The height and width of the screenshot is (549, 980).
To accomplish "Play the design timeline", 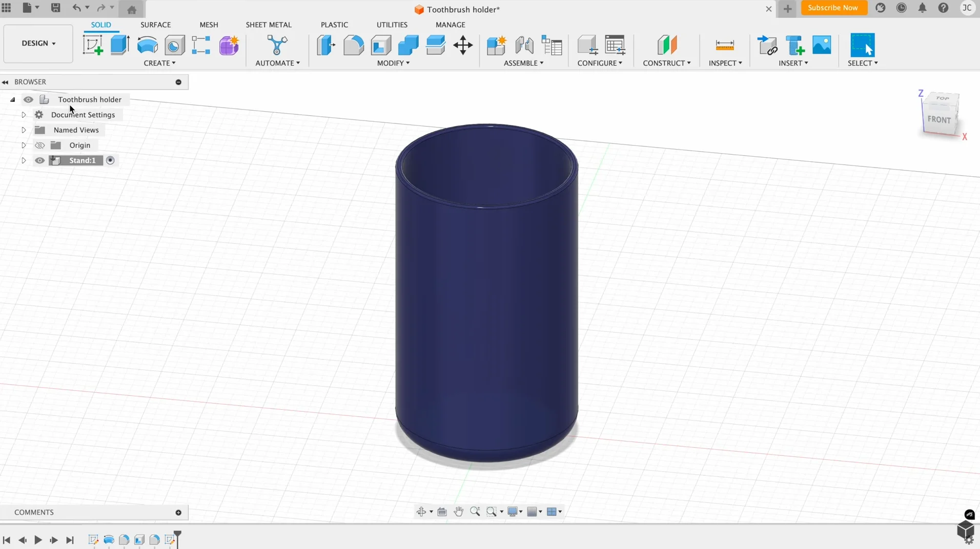I will pos(38,540).
